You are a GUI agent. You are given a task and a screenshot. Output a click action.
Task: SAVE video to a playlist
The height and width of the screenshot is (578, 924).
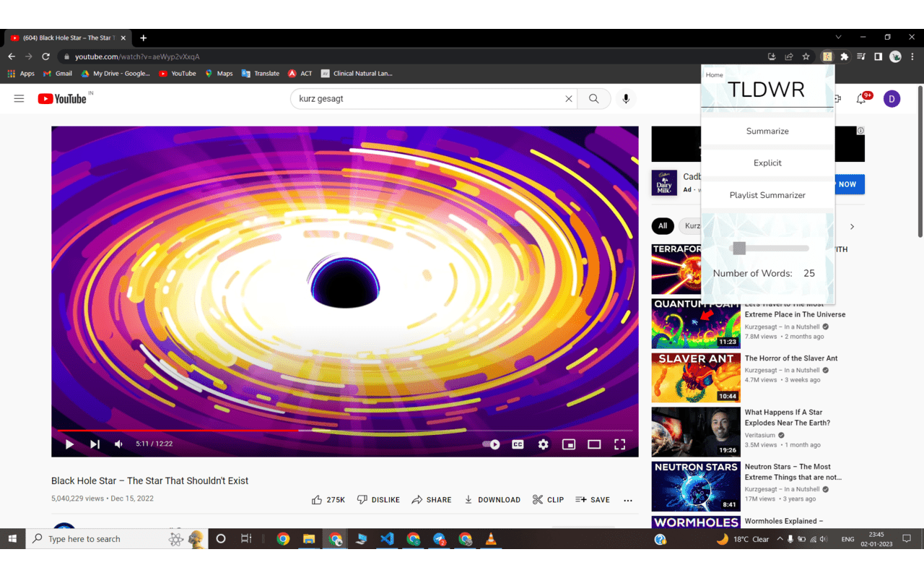point(593,500)
